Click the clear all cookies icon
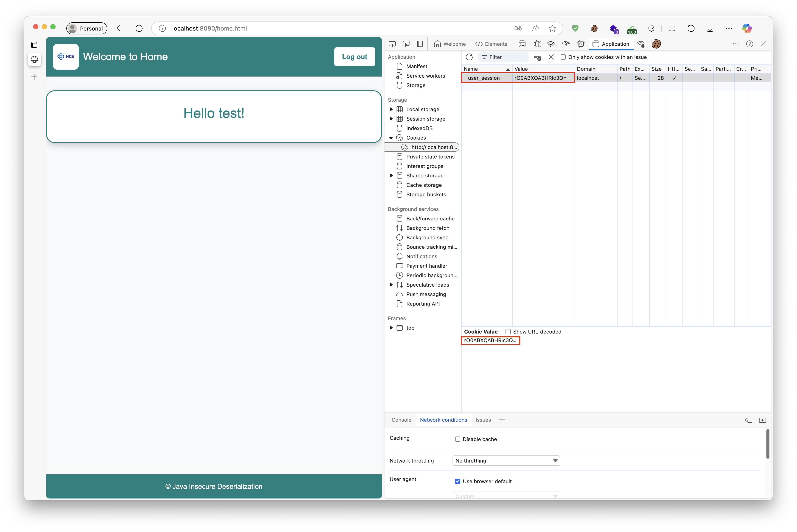This screenshot has width=797, height=532. click(x=537, y=57)
